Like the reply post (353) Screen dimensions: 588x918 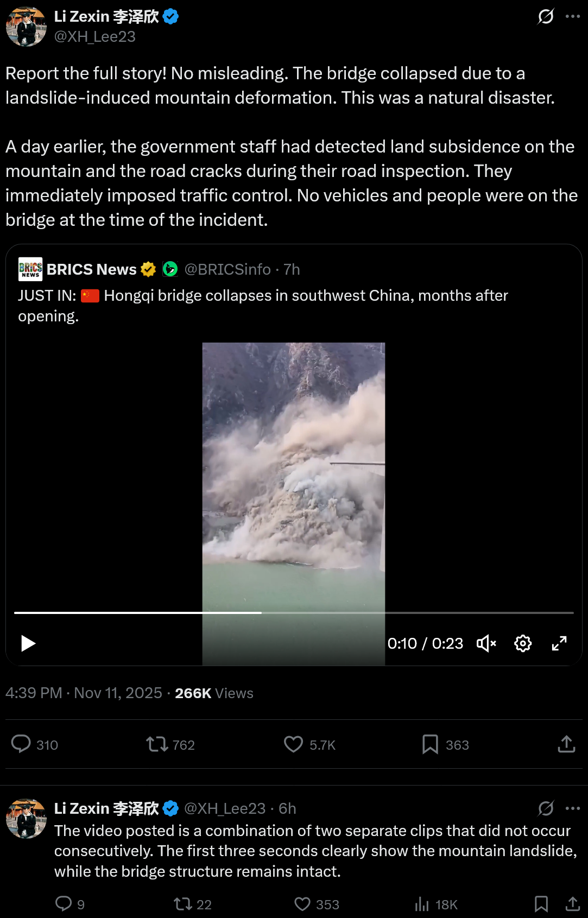(317, 904)
